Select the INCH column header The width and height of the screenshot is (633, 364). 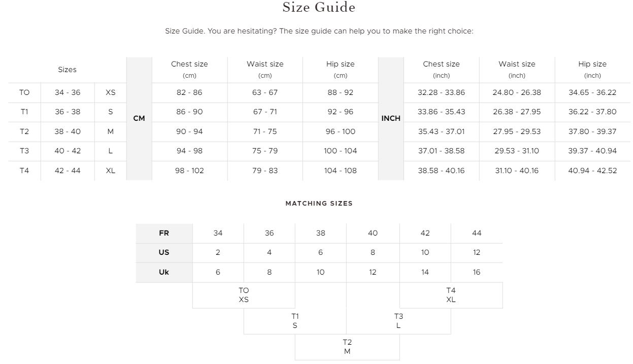[x=391, y=118]
